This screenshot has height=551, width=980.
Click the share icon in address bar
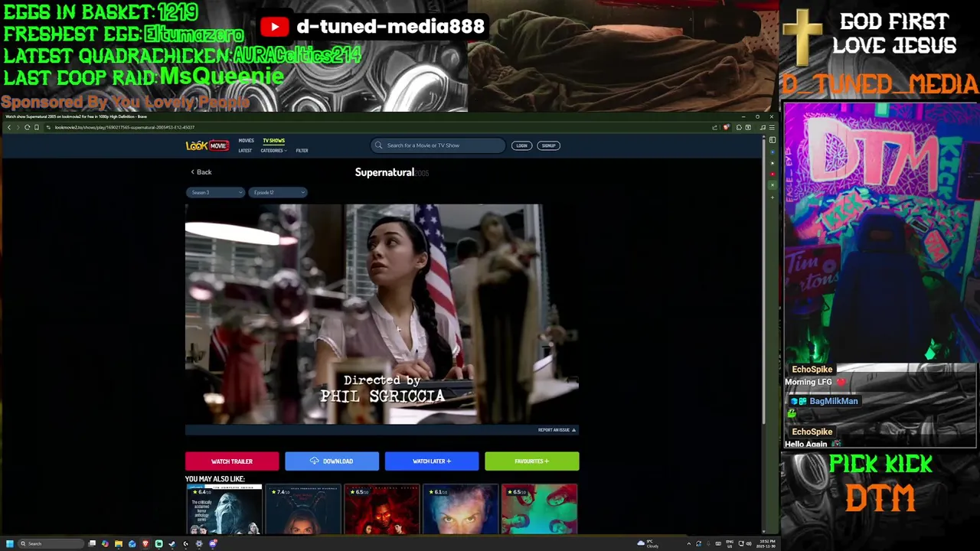pyautogui.click(x=715, y=127)
